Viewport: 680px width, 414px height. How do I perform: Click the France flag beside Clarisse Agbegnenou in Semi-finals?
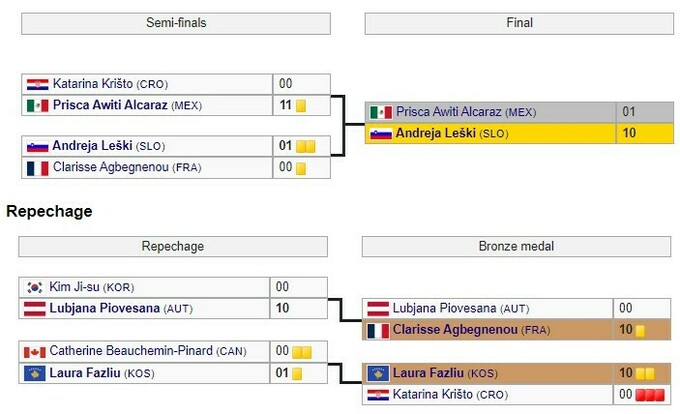coord(37,167)
